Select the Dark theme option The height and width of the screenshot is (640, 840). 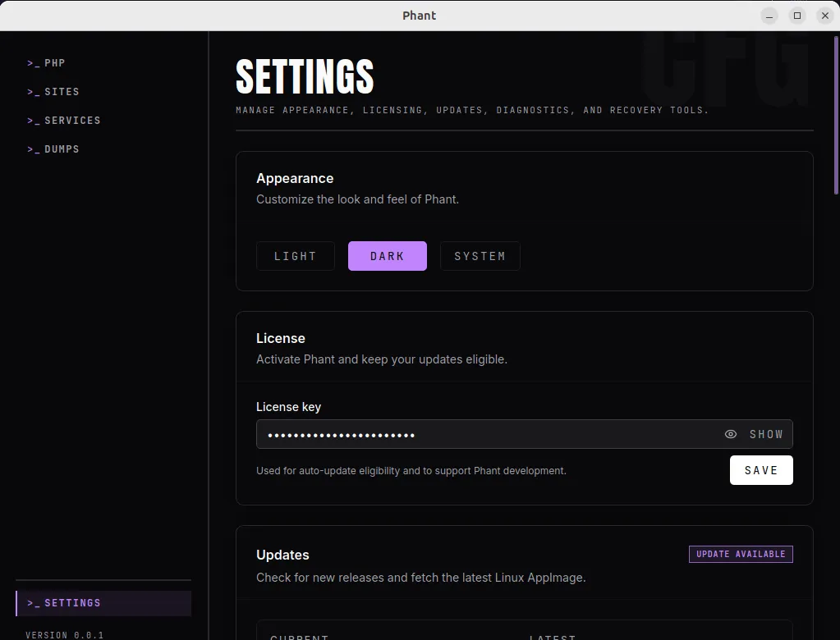[x=388, y=256]
